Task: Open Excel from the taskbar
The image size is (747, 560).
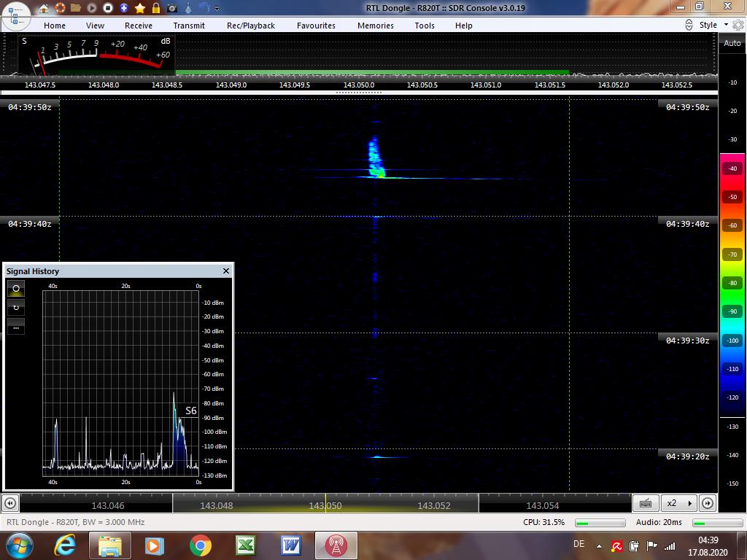Action: 246,545
